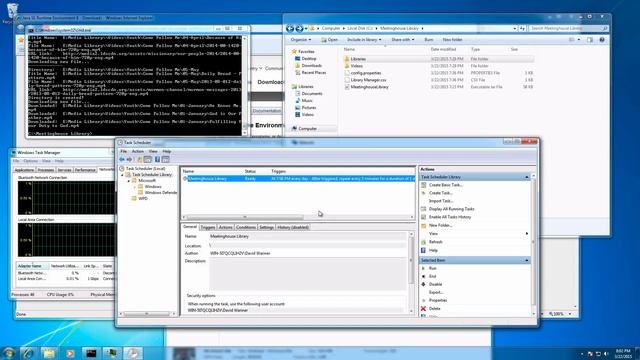Expand Windows folder in Task Scheduler tree
This screenshot has width=640, height=360.
(135, 187)
